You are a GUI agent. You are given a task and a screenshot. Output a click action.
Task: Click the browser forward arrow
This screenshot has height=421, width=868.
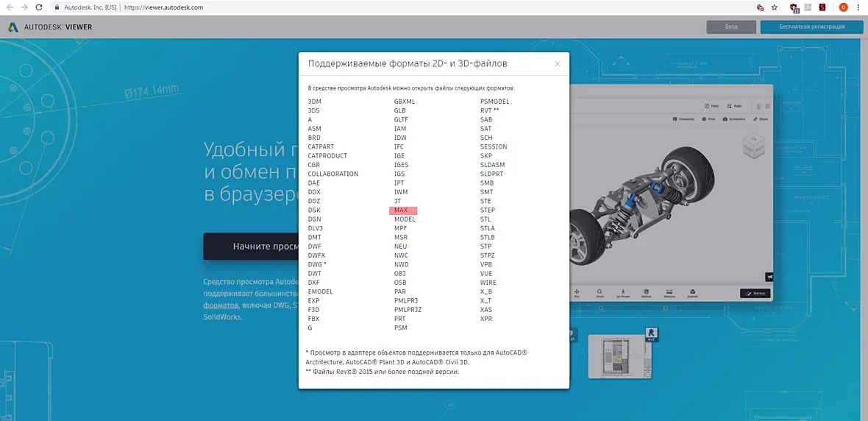pos(24,7)
